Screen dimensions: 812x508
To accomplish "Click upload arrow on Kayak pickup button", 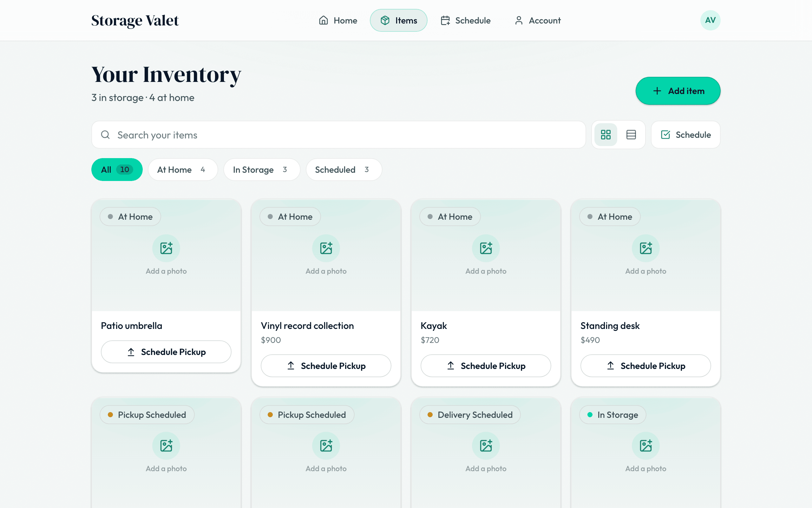I will coord(451,365).
